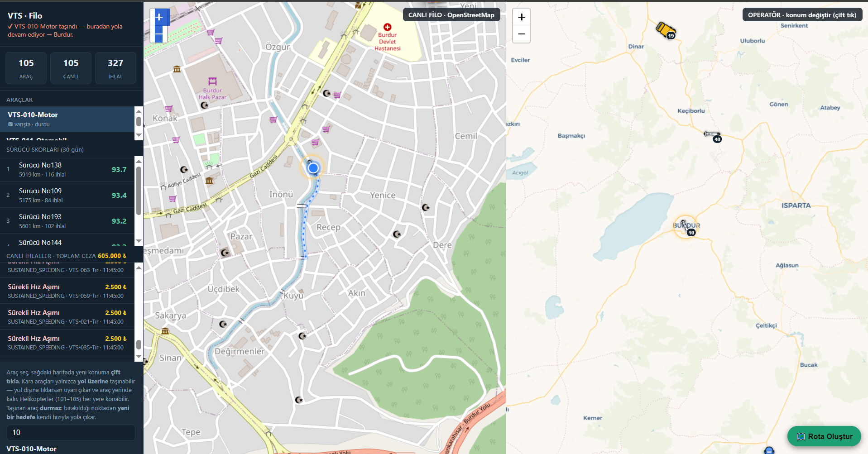Screen dimensions: 868x454
Task: Click the mosque icon beside Pazar label
Action: coord(225,253)
